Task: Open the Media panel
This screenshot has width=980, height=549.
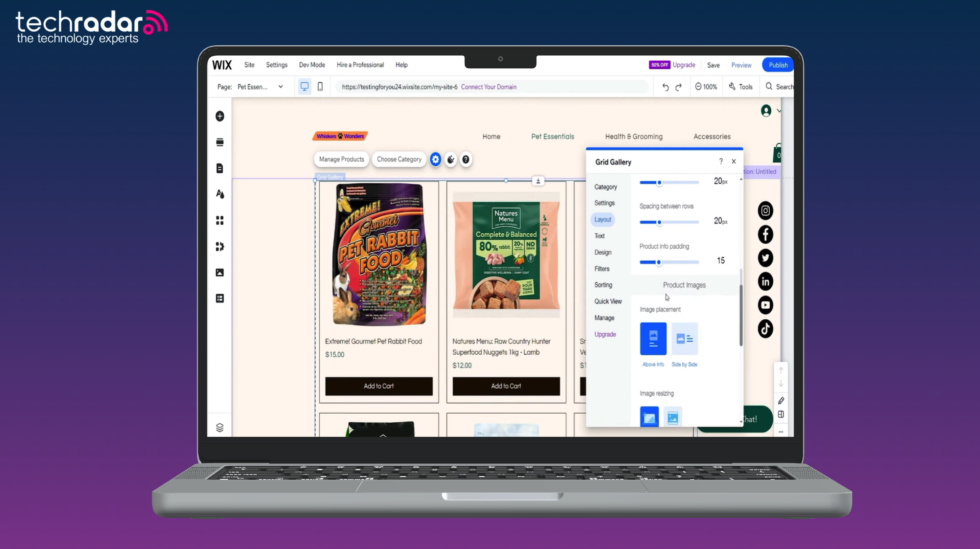Action: point(220,272)
